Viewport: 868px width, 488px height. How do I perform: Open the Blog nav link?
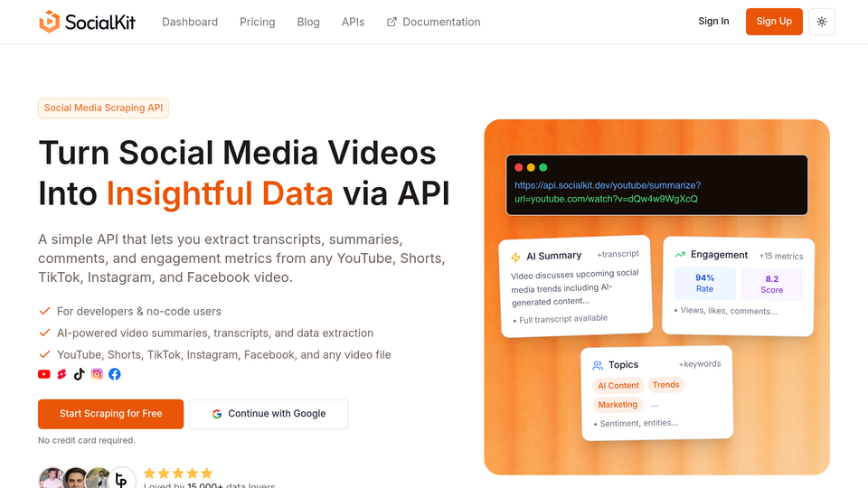(x=308, y=22)
